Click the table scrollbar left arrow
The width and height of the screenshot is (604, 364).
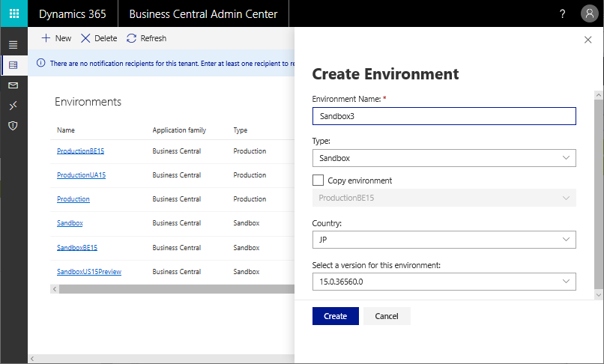pyautogui.click(x=55, y=289)
